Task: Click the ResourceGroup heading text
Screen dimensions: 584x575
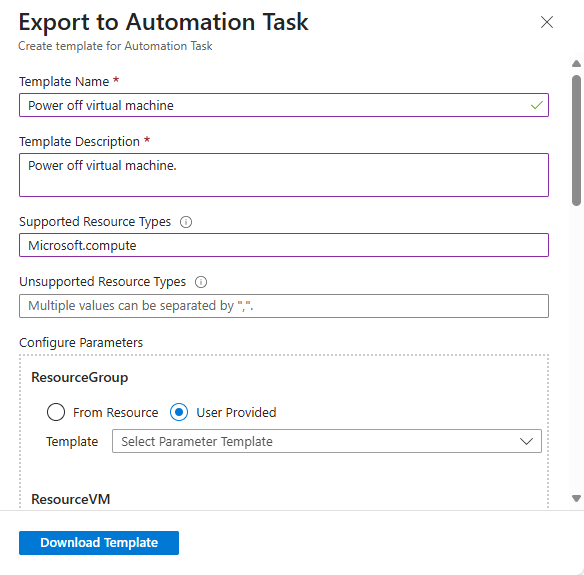Action: tap(80, 377)
